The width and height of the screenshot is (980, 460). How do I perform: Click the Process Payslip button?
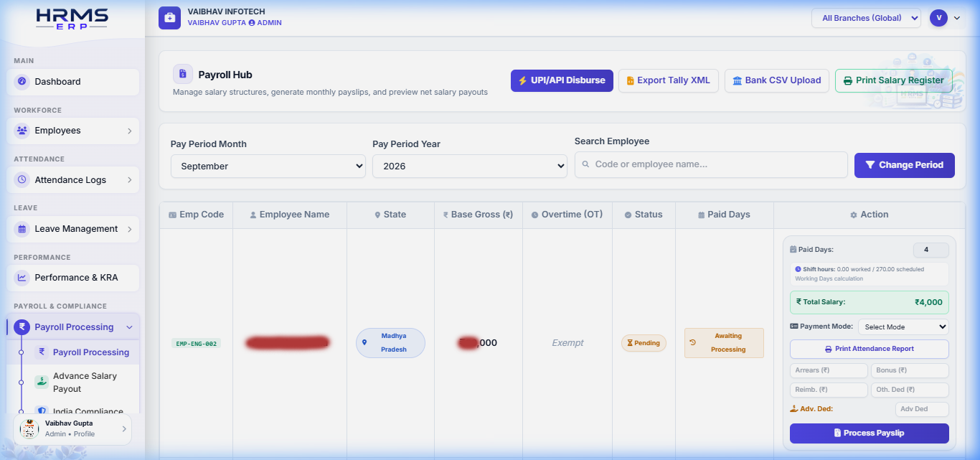pos(869,433)
